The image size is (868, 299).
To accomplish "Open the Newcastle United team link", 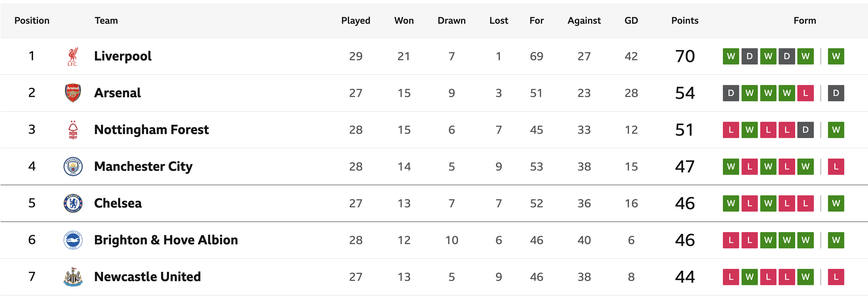I will [147, 277].
